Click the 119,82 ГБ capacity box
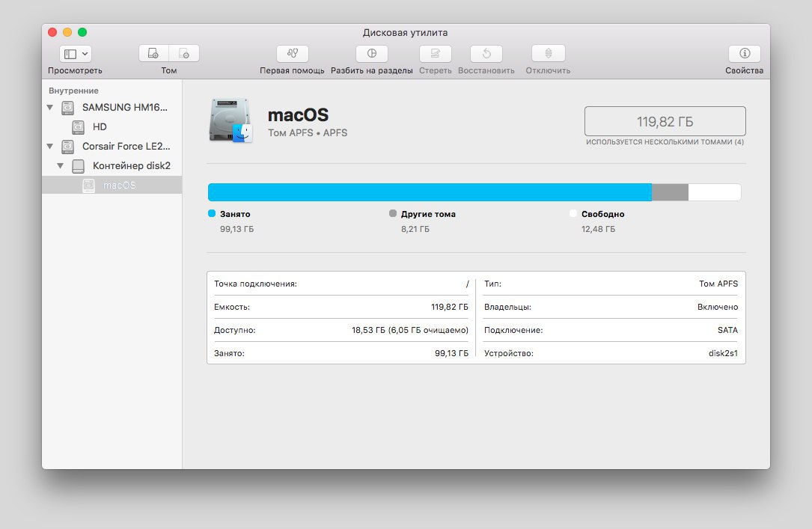Screen dimensions: 812x529 (x=665, y=121)
